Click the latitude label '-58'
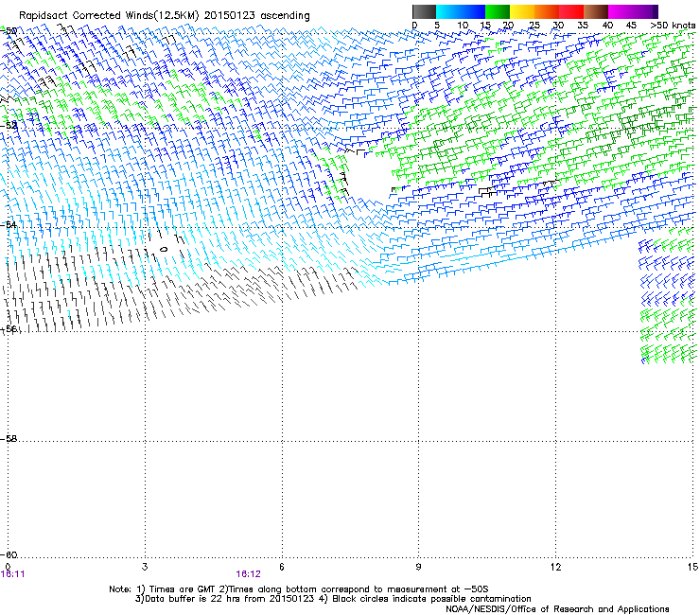 9,439
